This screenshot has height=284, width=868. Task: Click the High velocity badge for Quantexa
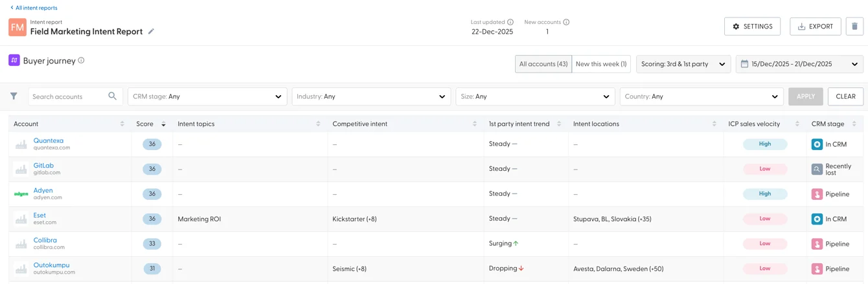coord(765,144)
